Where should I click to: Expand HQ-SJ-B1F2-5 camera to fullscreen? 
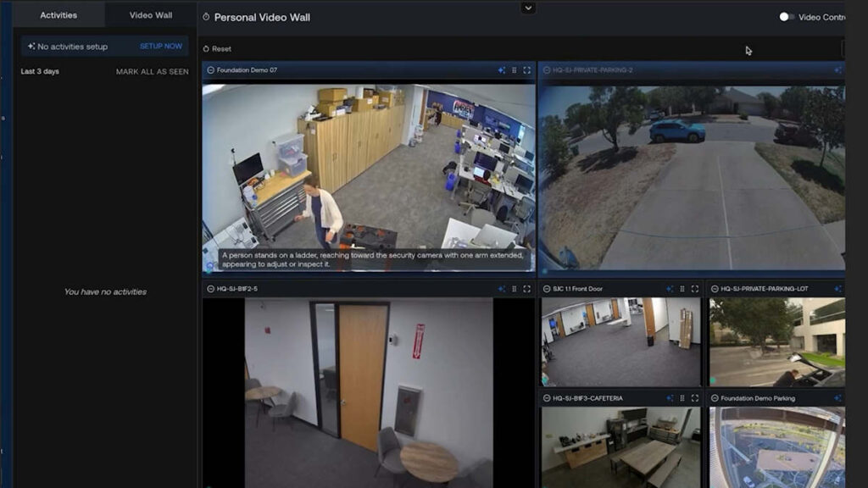point(526,289)
